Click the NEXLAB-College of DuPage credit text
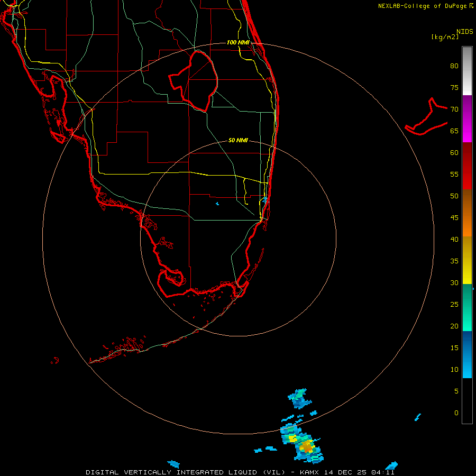 [423, 6]
